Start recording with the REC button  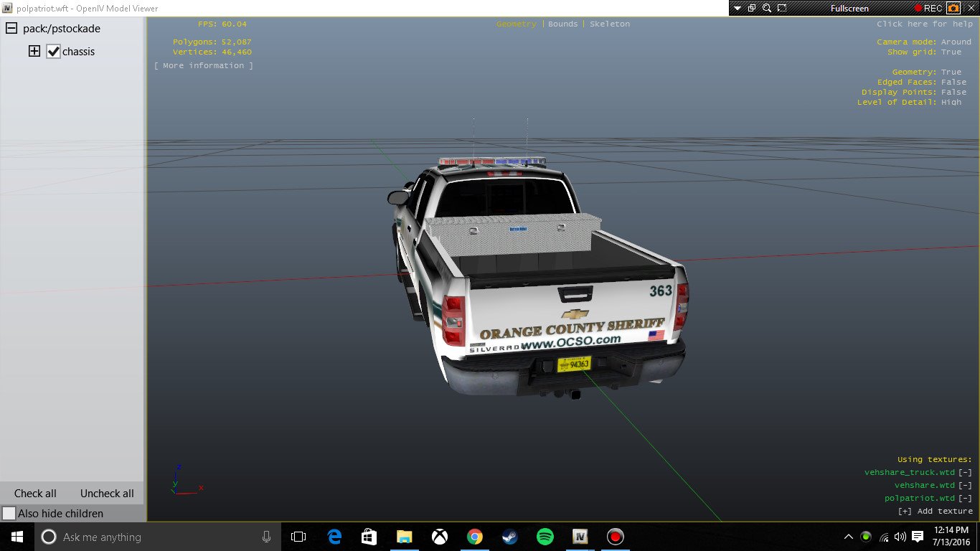click(x=928, y=8)
